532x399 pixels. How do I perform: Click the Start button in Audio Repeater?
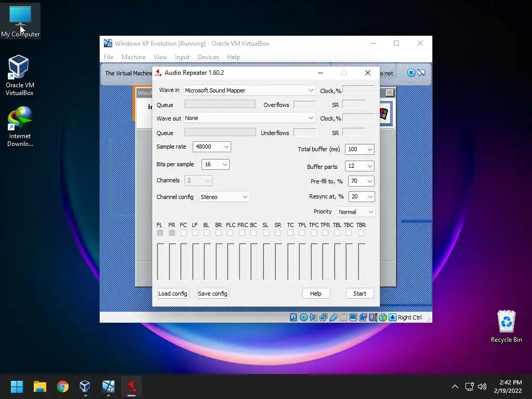point(360,294)
